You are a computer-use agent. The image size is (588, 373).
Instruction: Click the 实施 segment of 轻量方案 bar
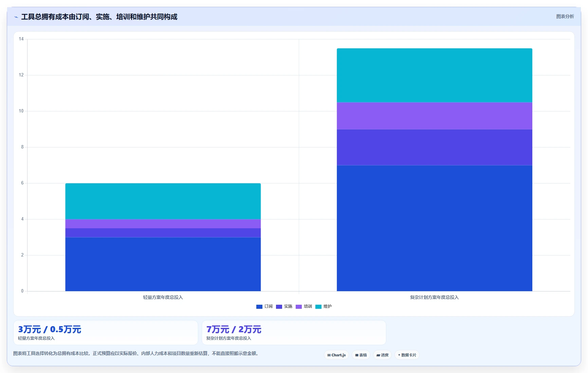(x=163, y=233)
